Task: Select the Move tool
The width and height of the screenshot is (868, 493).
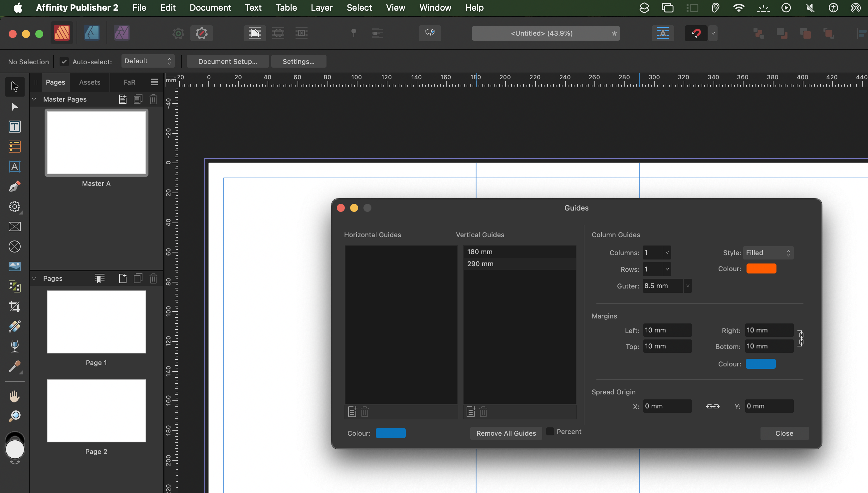Action: coord(15,87)
